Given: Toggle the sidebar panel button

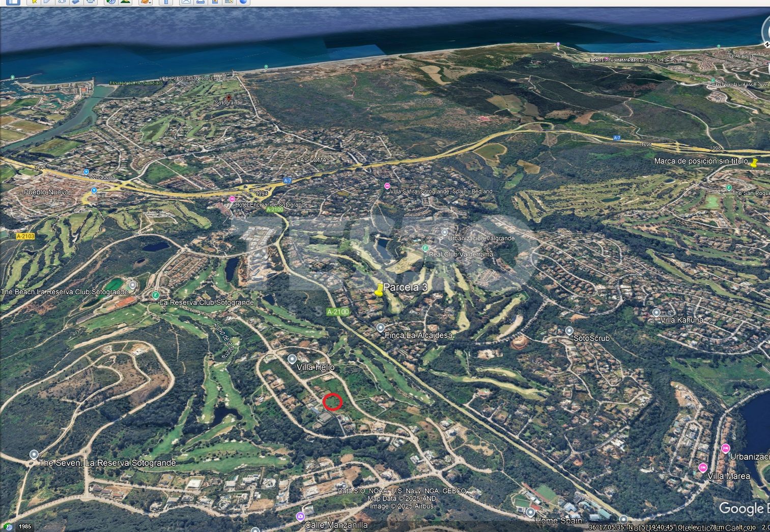Looking at the screenshot, I should click(x=13, y=2).
